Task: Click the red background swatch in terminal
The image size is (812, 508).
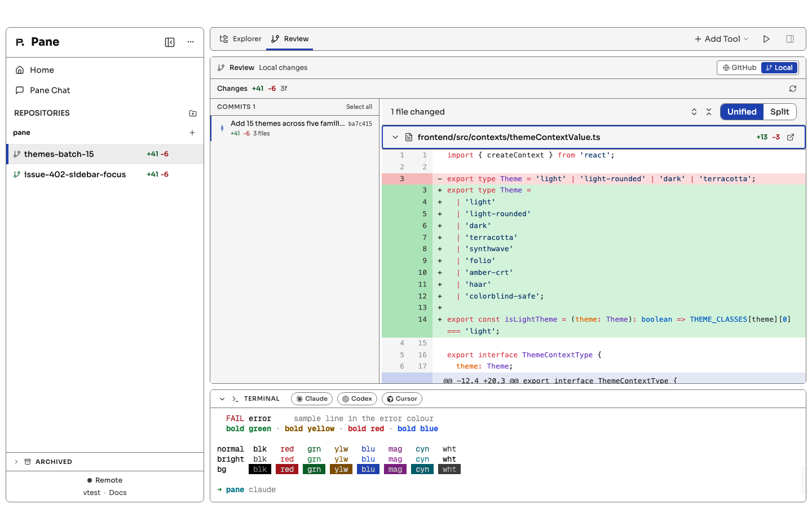Action: pos(287,470)
